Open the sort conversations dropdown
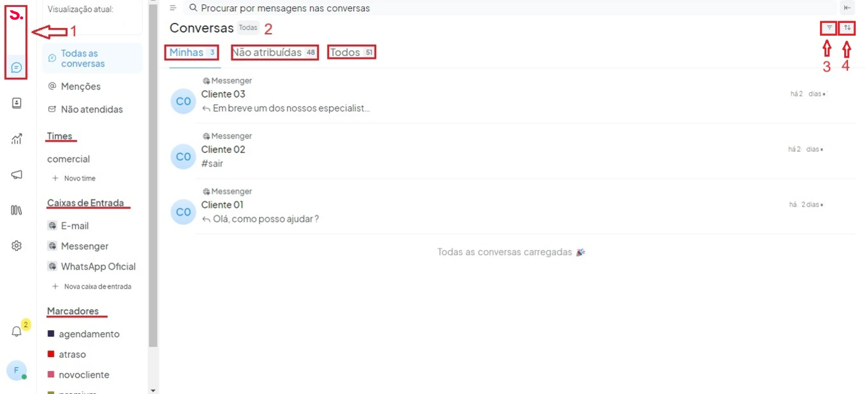868x394 pixels. [847, 28]
